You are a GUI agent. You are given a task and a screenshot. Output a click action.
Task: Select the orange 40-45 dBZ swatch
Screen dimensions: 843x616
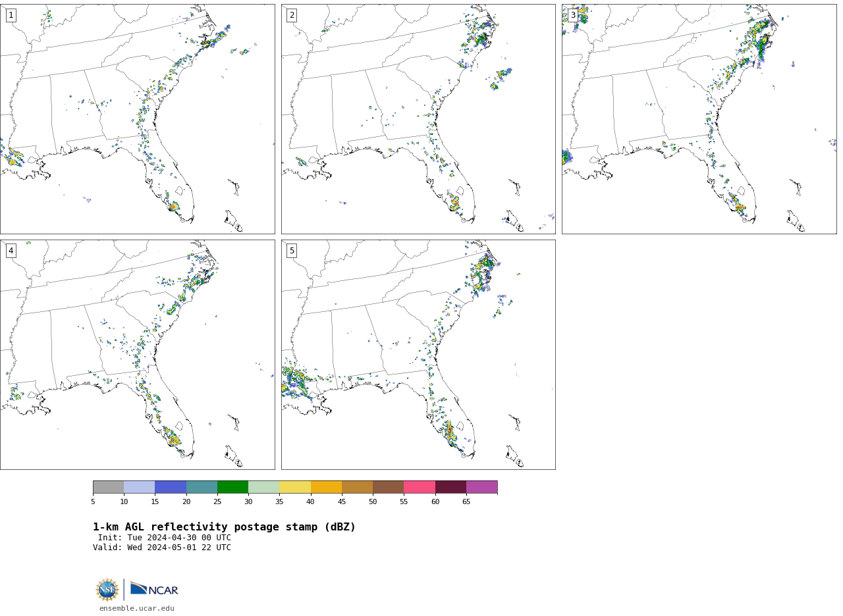[326, 487]
